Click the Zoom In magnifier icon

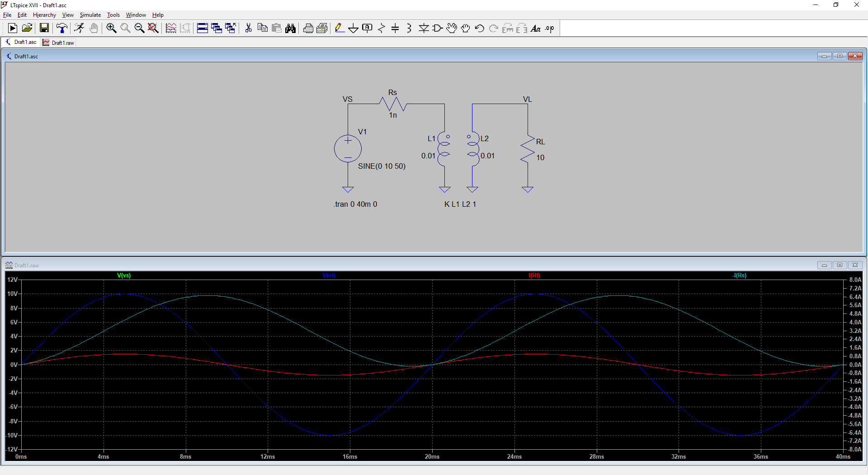(111, 28)
